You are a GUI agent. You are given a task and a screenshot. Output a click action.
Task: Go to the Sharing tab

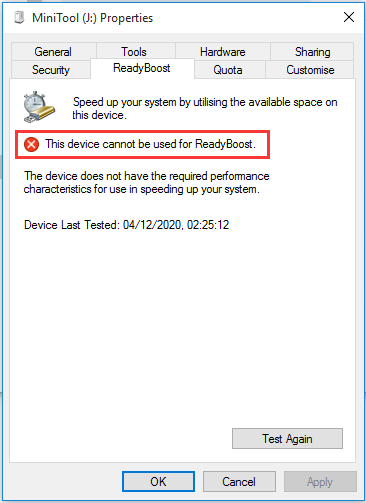(312, 52)
